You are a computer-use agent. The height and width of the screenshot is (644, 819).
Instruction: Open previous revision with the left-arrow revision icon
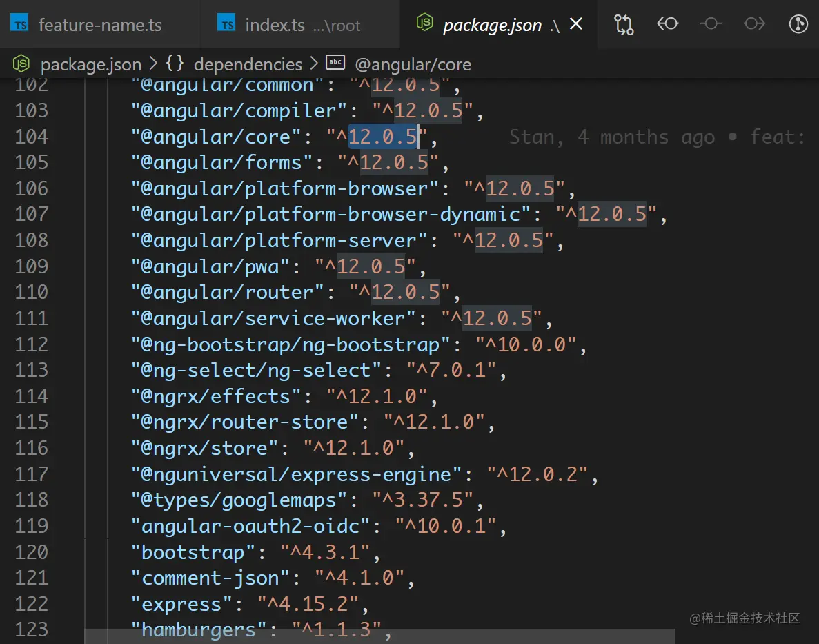point(668,24)
